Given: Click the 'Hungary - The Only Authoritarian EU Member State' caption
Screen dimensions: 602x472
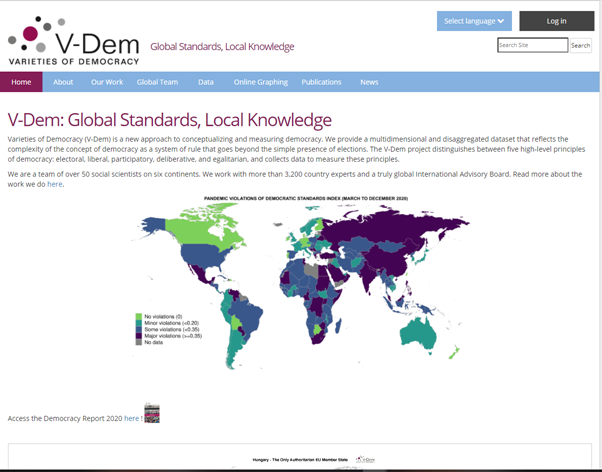Looking at the screenshot, I should point(300,460).
